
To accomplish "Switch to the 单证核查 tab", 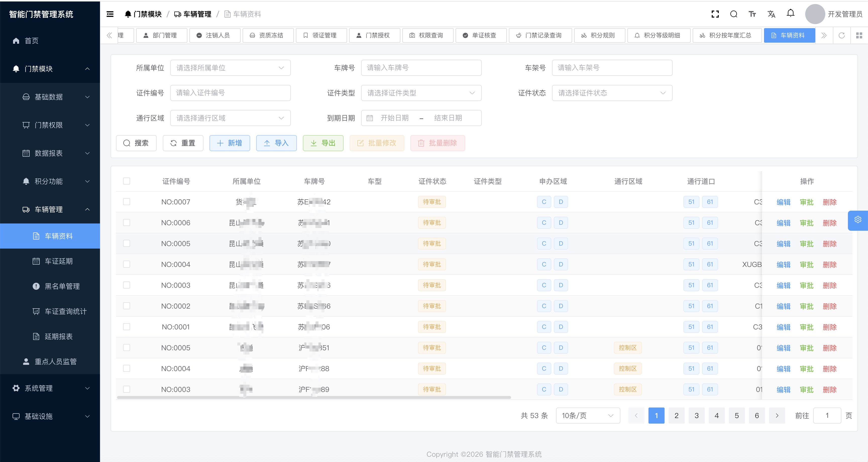I will pos(481,35).
